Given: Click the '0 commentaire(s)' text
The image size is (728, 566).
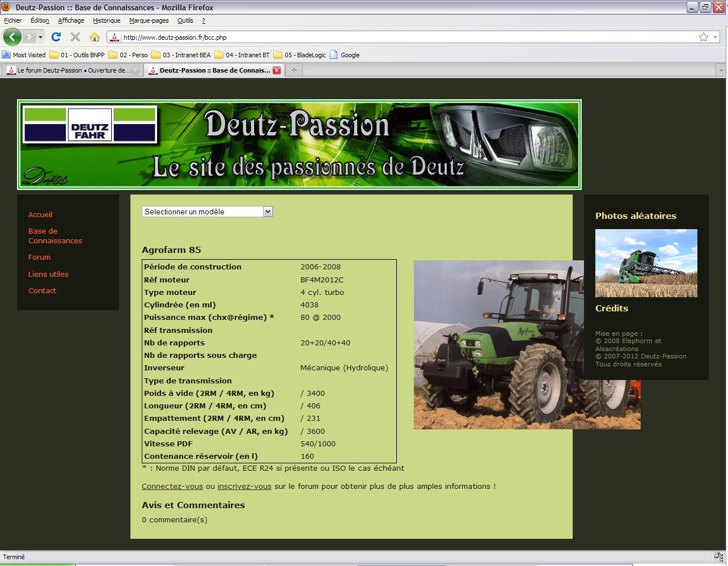Looking at the screenshot, I should pos(175,519).
